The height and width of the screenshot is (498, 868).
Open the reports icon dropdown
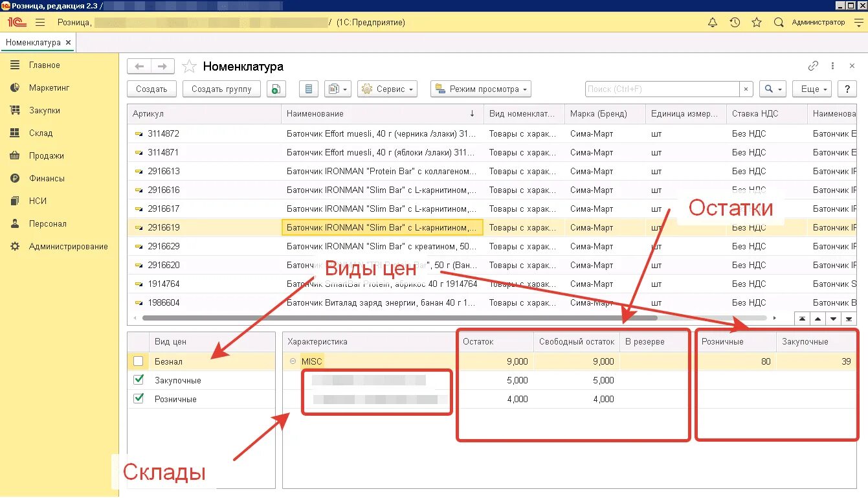(x=337, y=89)
